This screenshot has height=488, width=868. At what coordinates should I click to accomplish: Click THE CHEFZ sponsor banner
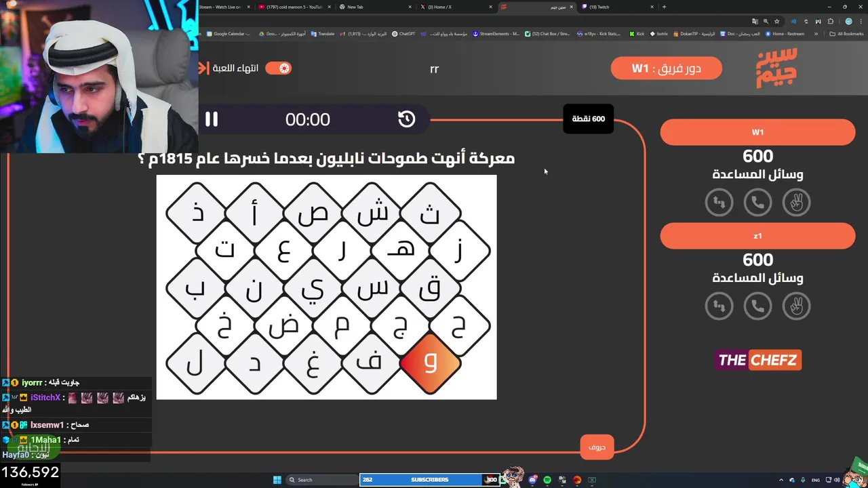pyautogui.click(x=757, y=360)
